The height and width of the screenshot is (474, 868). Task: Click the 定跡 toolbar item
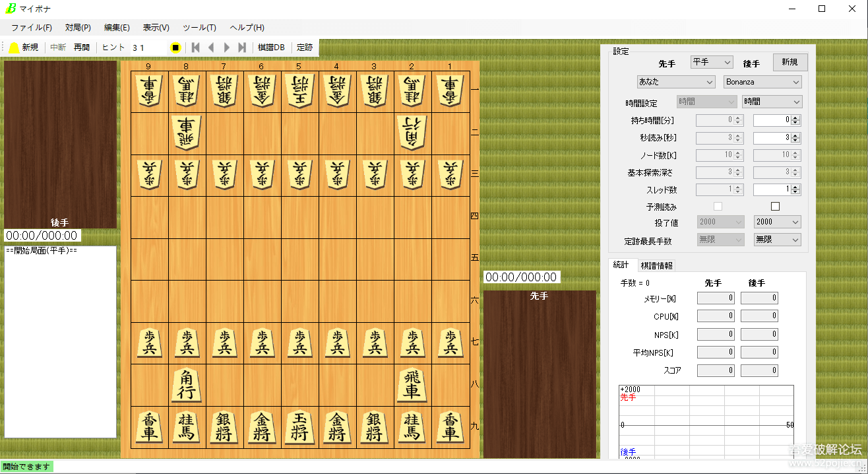click(x=305, y=48)
